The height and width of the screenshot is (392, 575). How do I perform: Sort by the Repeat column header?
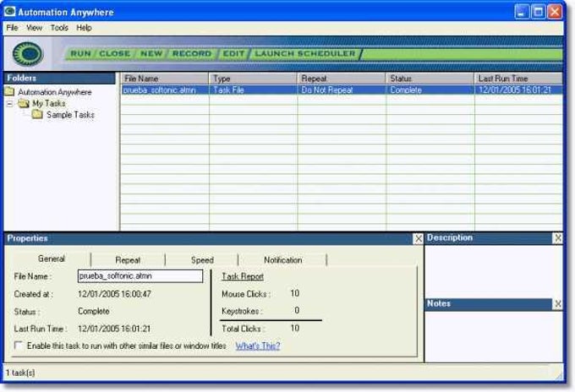click(x=342, y=79)
